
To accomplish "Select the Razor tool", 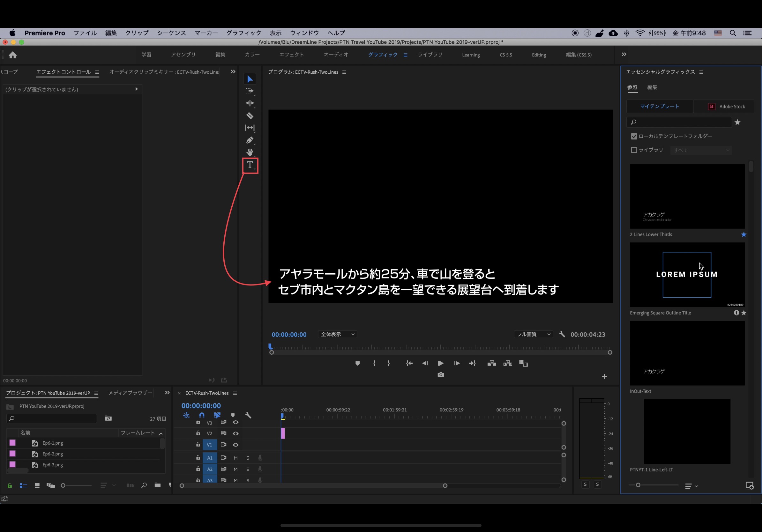I will (x=250, y=115).
